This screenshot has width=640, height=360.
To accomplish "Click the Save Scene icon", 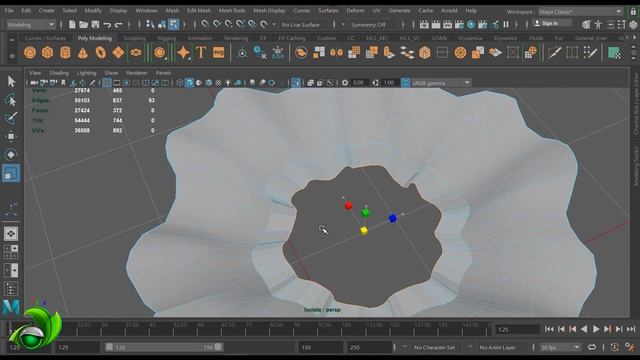I will pyautogui.click(x=95, y=24).
